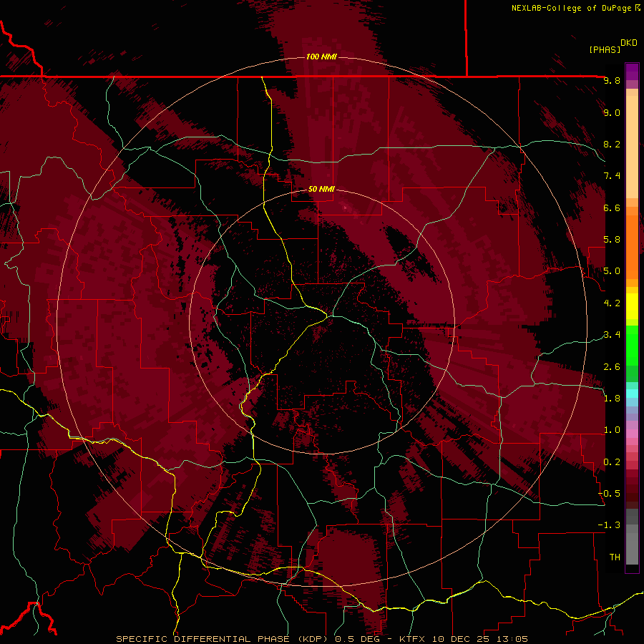Click the 10 DEC 25 date text
This screenshot has height=644, width=644.
click(461, 639)
